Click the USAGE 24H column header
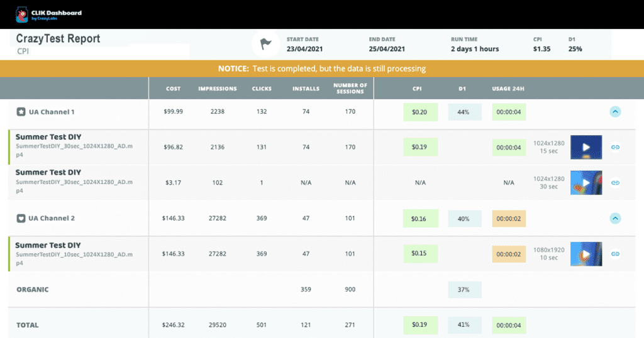This screenshot has height=338, width=644. pos(508,89)
